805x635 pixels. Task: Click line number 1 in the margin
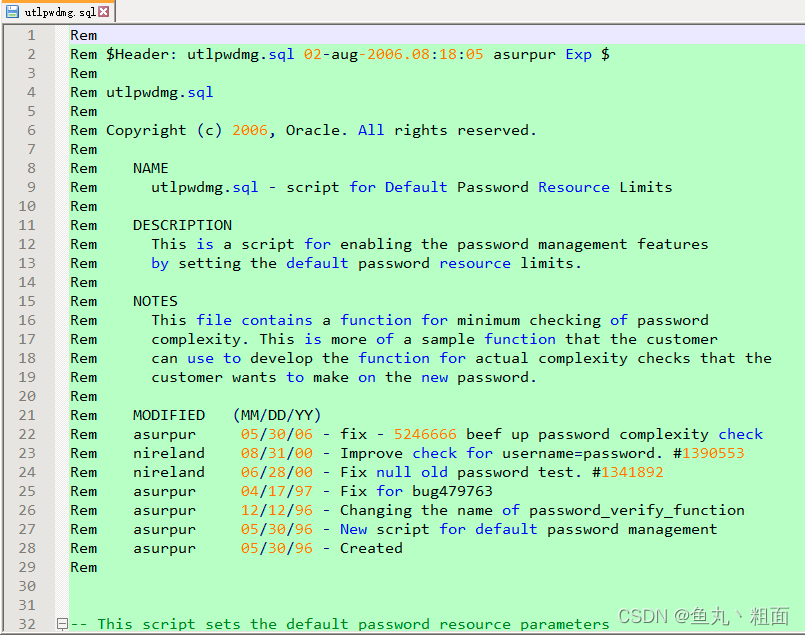point(31,35)
